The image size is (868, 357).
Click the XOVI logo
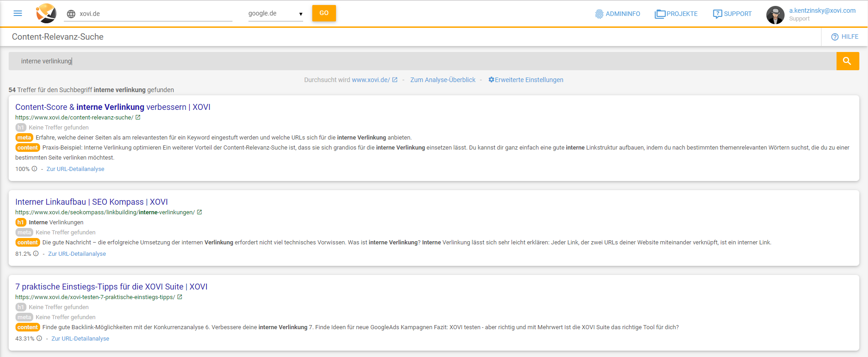[46, 13]
